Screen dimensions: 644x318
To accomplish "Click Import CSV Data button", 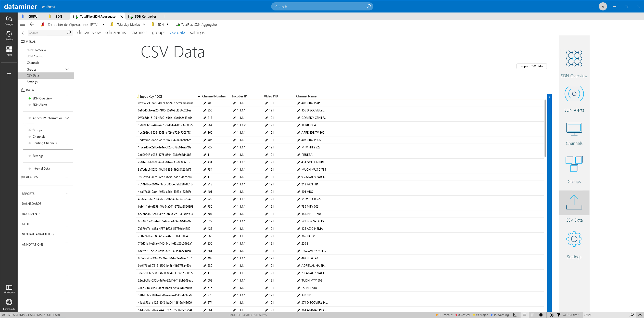I will [x=531, y=66].
